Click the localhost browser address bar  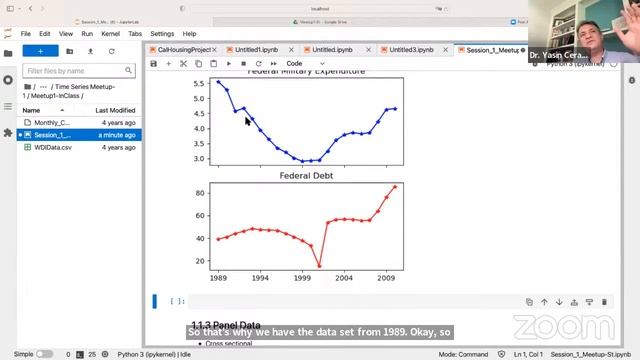(x=320, y=9)
